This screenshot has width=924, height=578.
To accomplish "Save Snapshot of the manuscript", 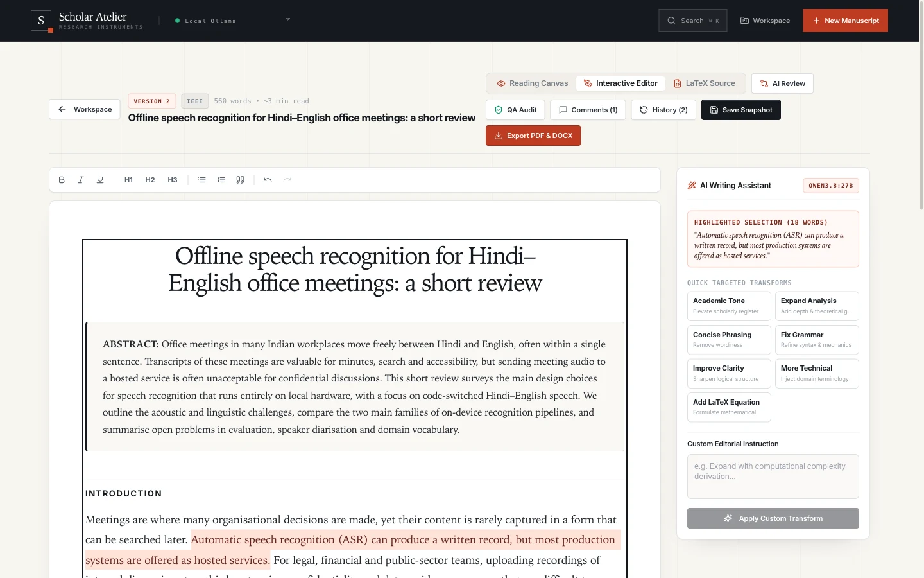I will (741, 110).
